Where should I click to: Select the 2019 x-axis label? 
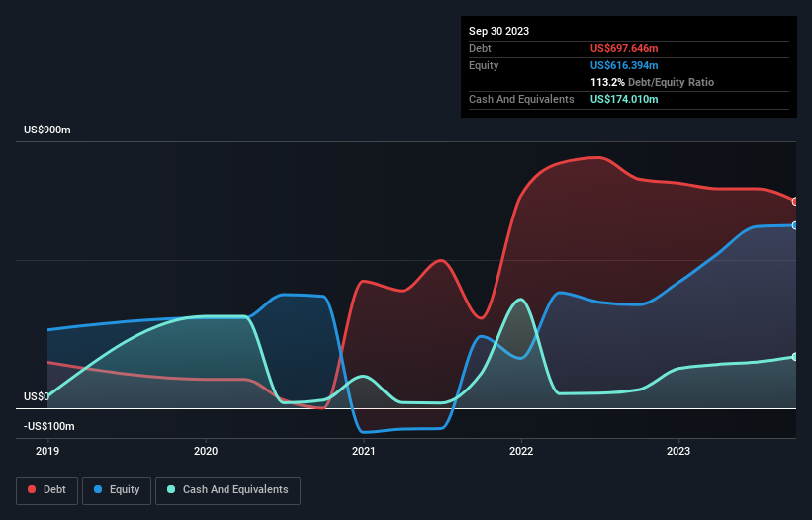tap(47, 451)
